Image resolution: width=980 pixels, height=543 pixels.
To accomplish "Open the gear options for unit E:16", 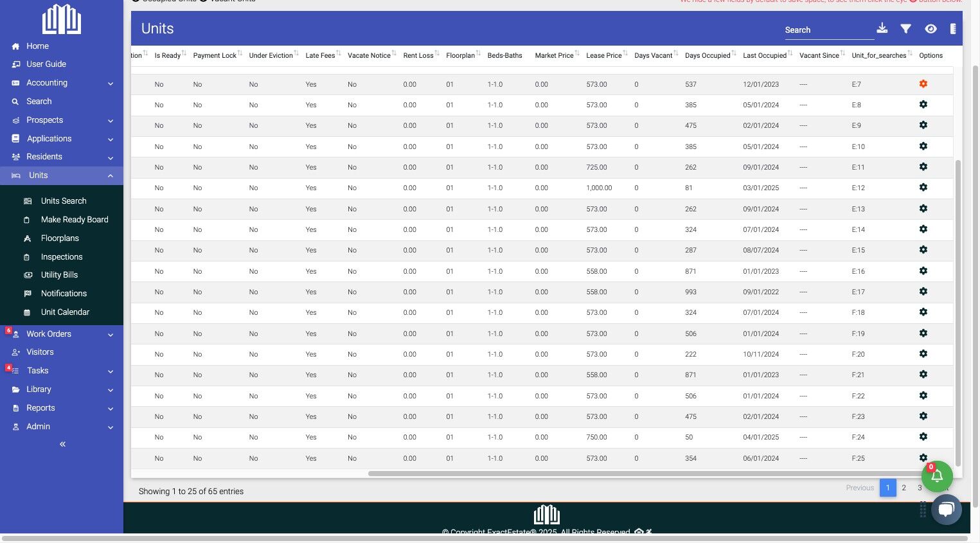I will pyautogui.click(x=923, y=271).
